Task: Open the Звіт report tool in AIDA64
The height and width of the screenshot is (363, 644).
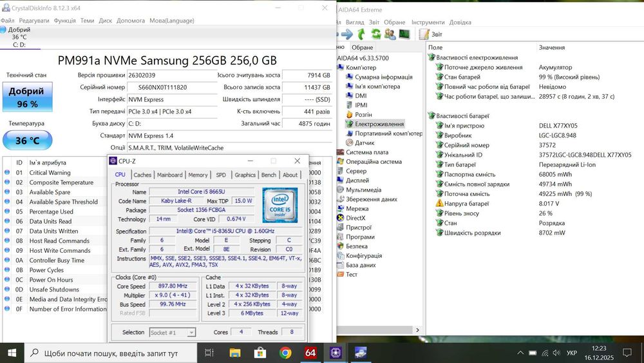Action: point(430,34)
